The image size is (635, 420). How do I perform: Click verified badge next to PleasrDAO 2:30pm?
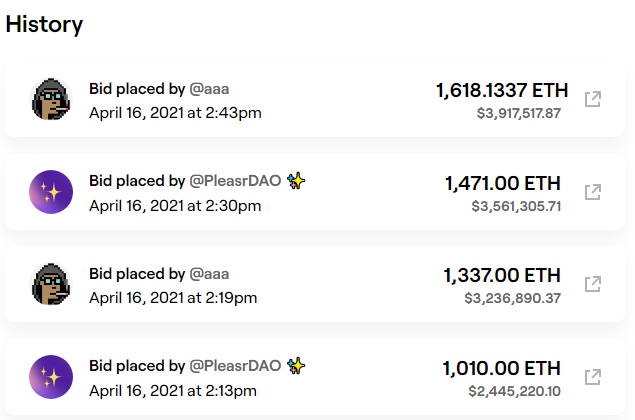click(x=296, y=181)
